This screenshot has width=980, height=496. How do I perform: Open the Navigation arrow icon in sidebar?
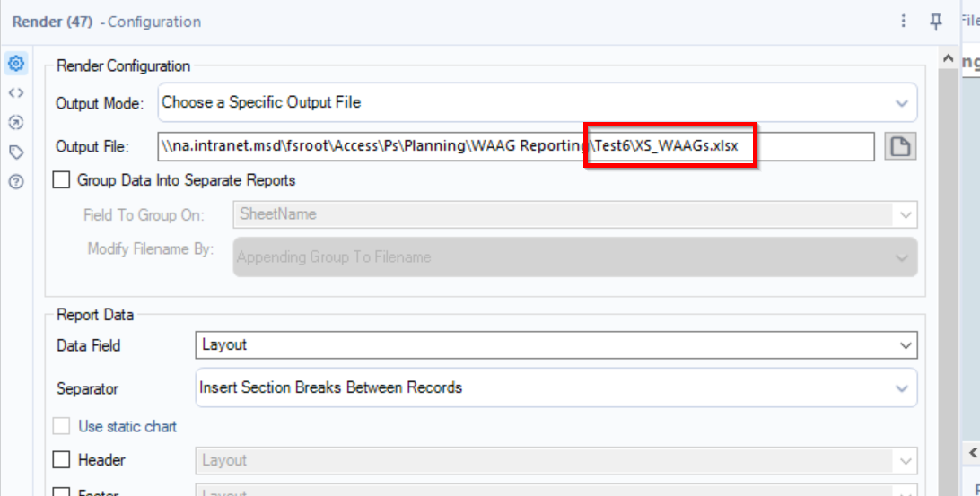coord(15,122)
